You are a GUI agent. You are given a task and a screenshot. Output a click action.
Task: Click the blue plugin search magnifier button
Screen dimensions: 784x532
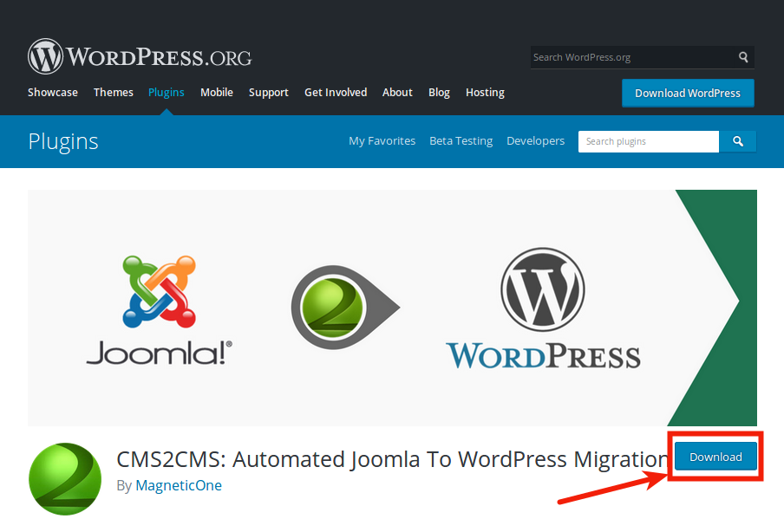click(x=737, y=141)
